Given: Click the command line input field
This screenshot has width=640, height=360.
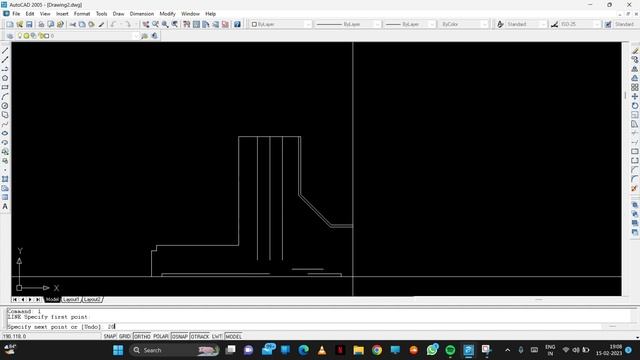Looking at the screenshot, I should pyautogui.click(x=304, y=327).
